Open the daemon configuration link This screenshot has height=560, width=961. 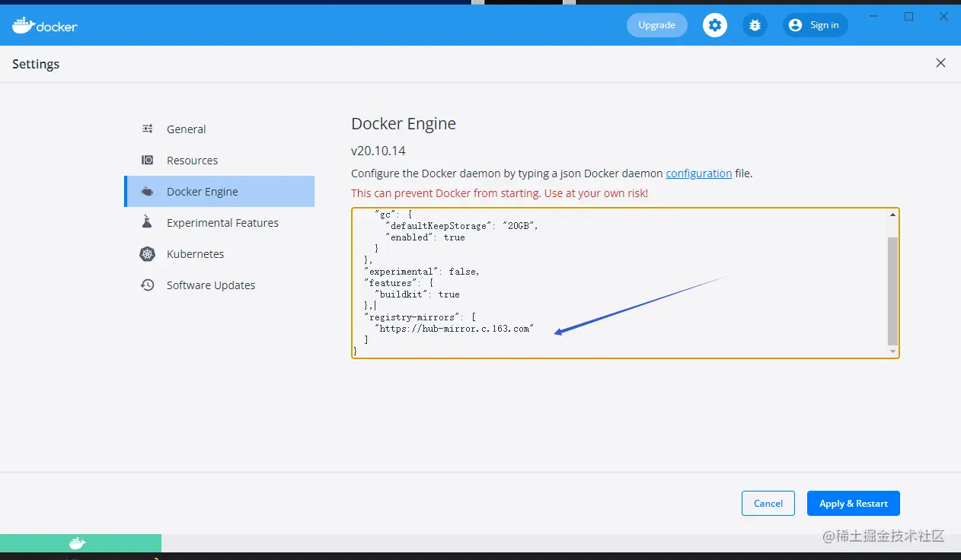tap(698, 173)
